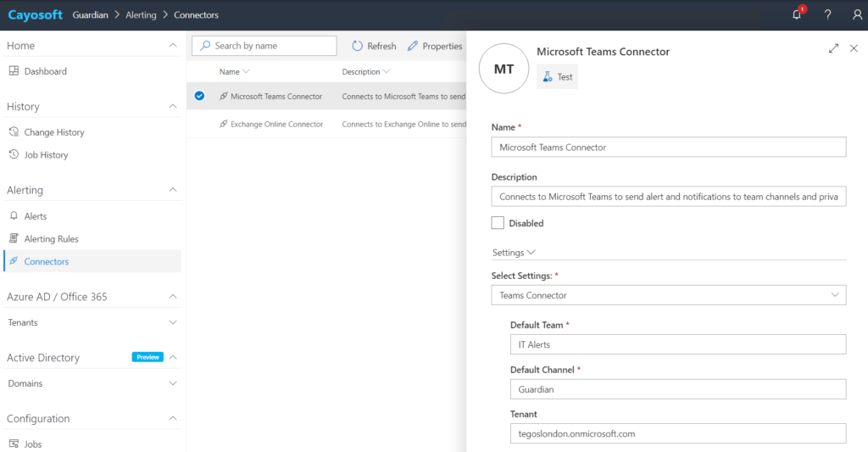Image resolution: width=868 pixels, height=452 pixels.
Task: Click the Alerts bell icon in sidebar
Action: coord(14,216)
